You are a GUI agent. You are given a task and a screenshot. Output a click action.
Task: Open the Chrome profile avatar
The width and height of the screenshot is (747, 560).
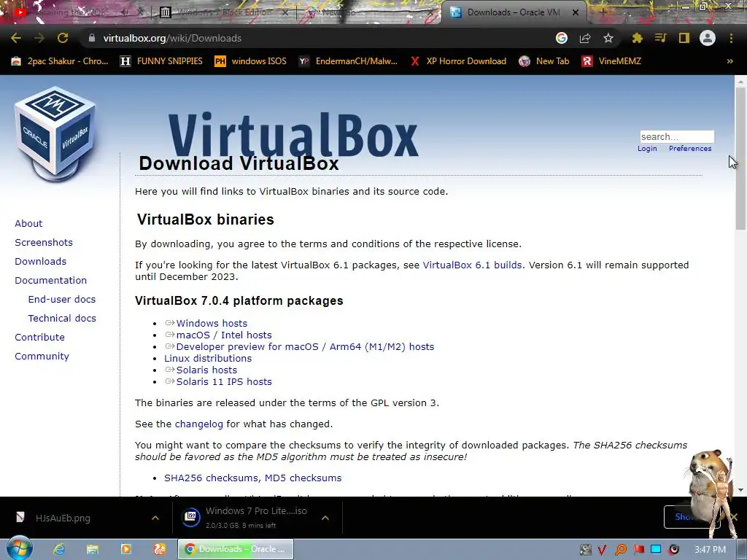(x=708, y=38)
